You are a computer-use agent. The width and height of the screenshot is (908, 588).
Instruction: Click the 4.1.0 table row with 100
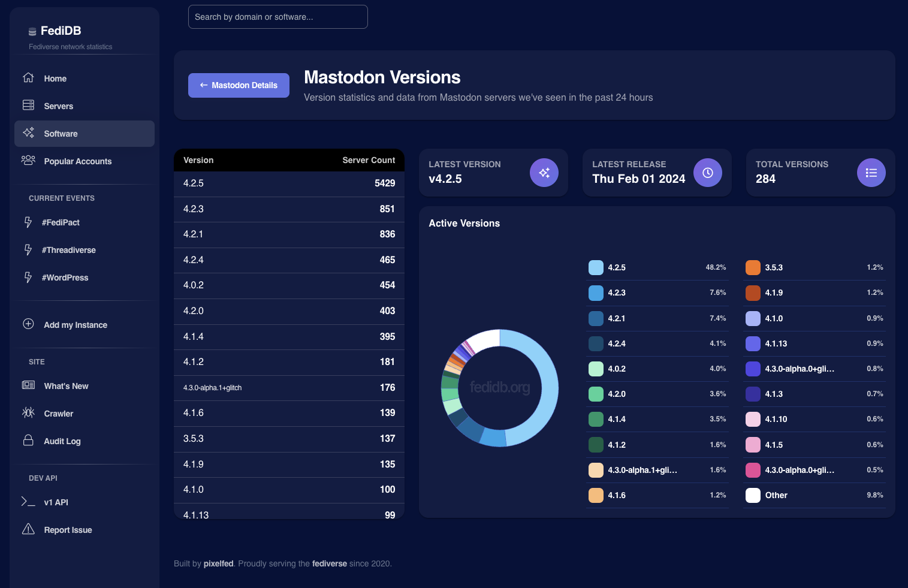pos(289,490)
